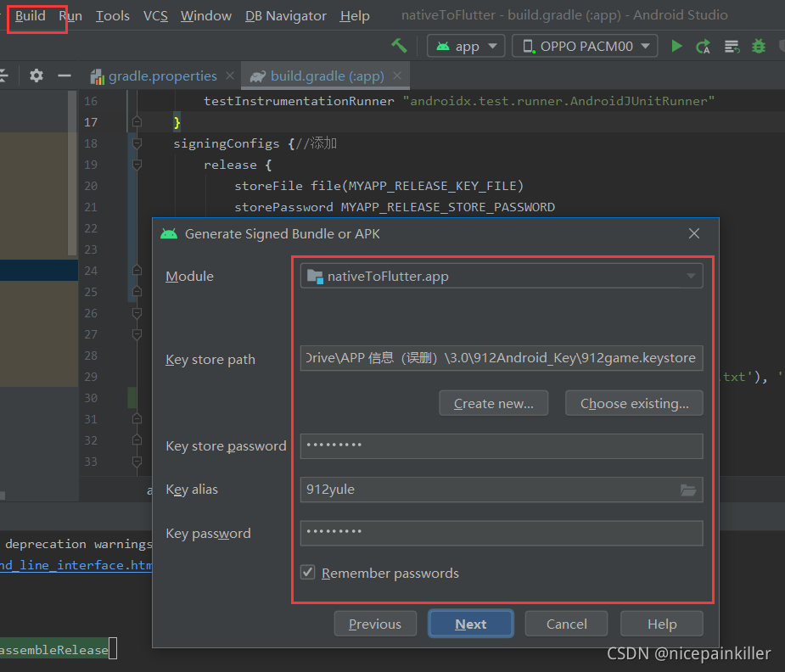Open the Tools menu
This screenshot has height=672, width=785.
(113, 16)
